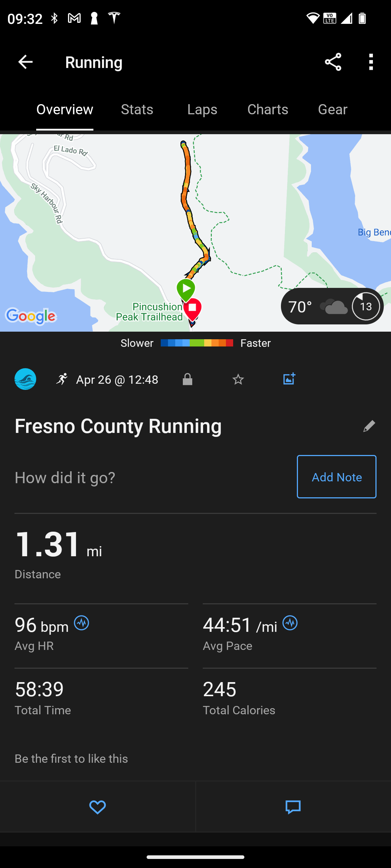
Task: Open the Charts tab
Action: tap(268, 110)
